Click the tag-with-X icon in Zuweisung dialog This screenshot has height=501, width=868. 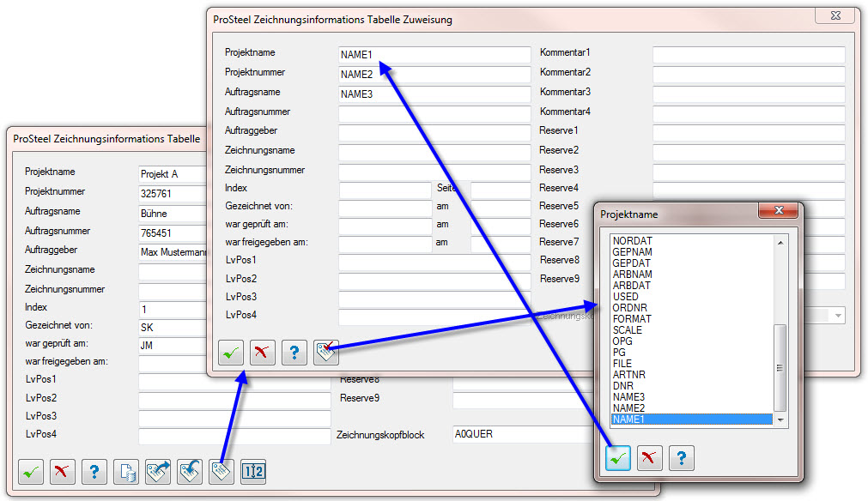click(326, 352)
